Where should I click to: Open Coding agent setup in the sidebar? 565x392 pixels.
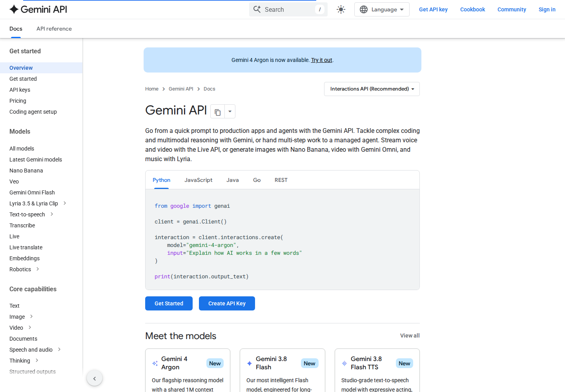[33, 112]
